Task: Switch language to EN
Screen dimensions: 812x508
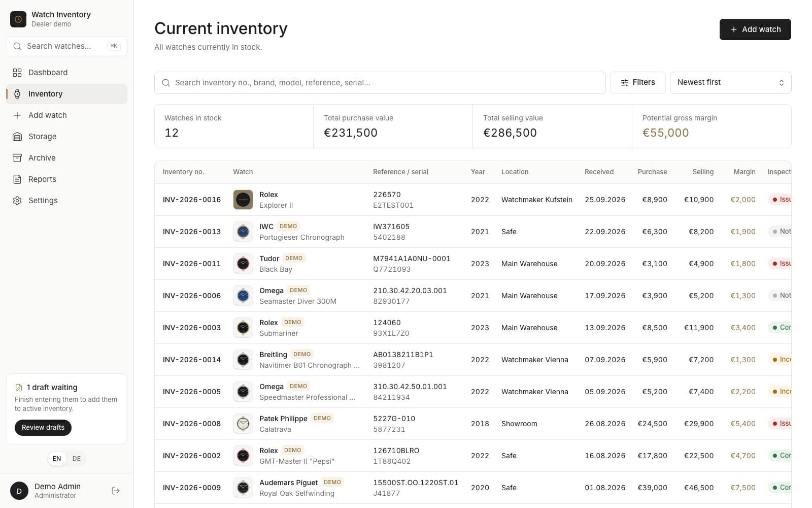Action: (x=57, y=459)
